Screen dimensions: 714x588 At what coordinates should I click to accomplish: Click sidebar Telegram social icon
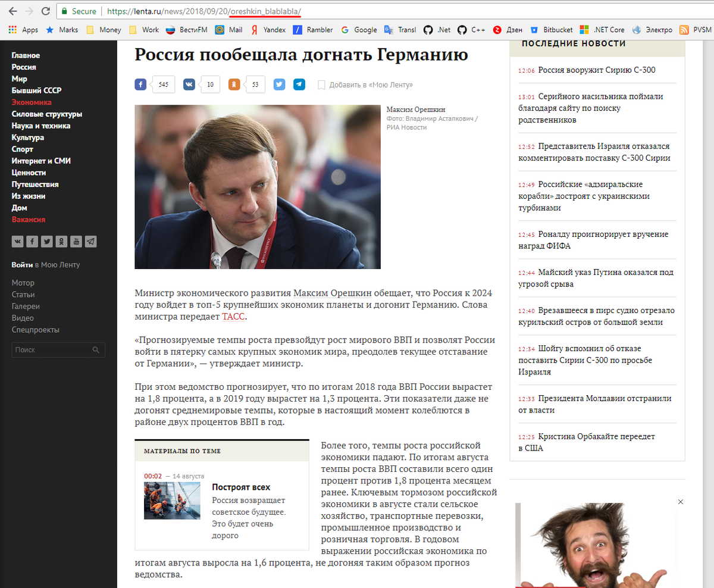pyautogui.click(x=90, y=241)
